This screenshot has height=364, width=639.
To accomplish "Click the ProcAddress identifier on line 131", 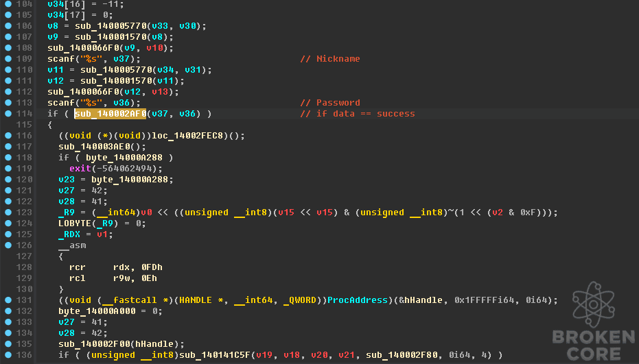I will (358, 300).
